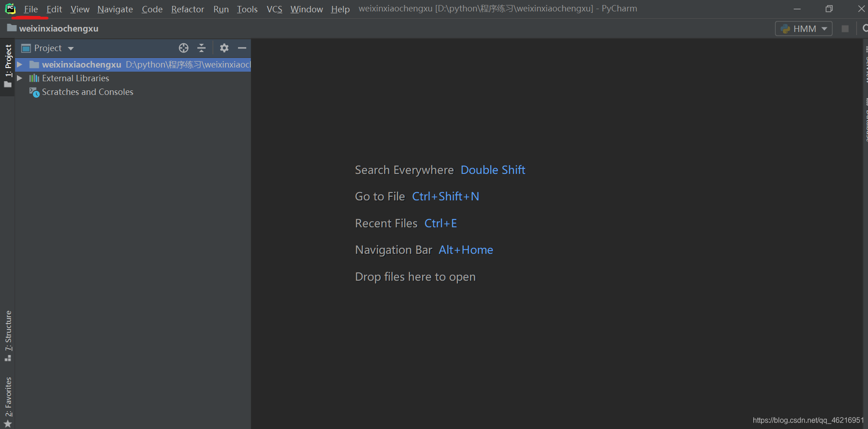This screenshot has height=429, width=868.
Task: Open the Help menu
Action: pyautogui.click(x=340, y=9)
